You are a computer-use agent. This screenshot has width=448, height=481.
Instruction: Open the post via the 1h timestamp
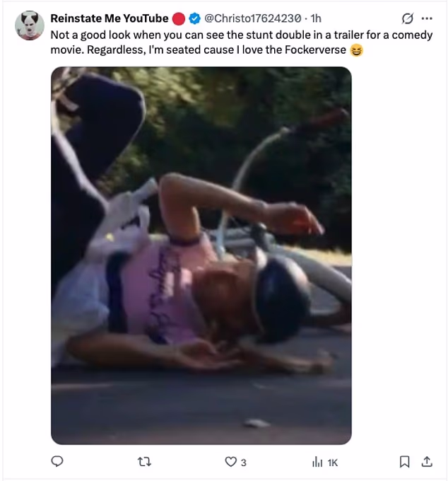pyautogui.click(x=316, y=18)
